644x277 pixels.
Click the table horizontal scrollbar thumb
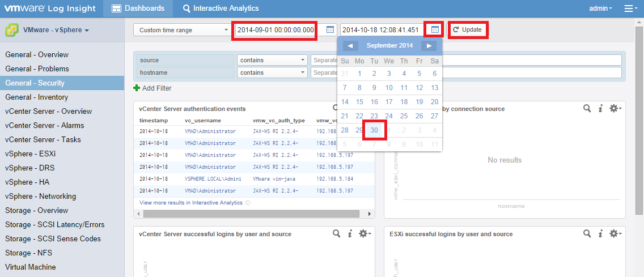pyautogui.click(x=251, y=214)
